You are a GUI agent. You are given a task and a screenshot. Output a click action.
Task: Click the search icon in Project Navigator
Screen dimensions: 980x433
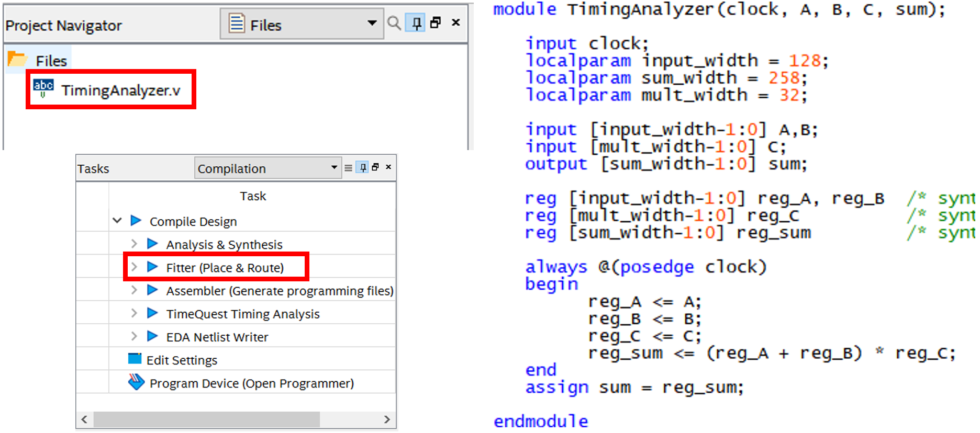(x=394, y=23)
